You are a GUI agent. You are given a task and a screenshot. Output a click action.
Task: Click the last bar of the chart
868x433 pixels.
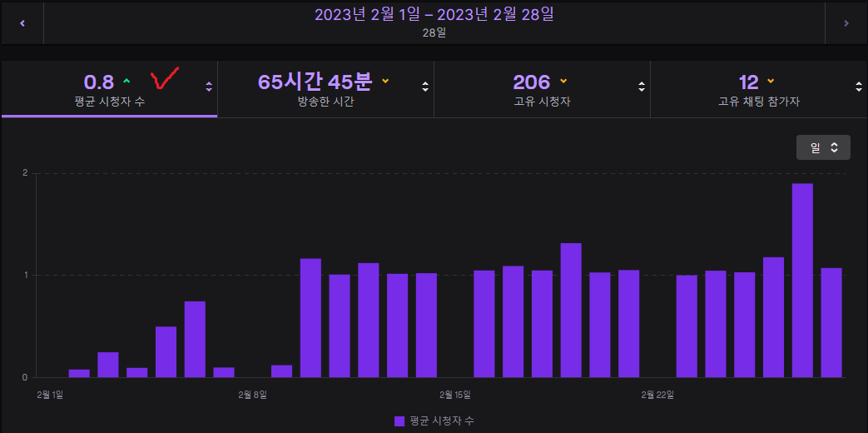point(831,322)
